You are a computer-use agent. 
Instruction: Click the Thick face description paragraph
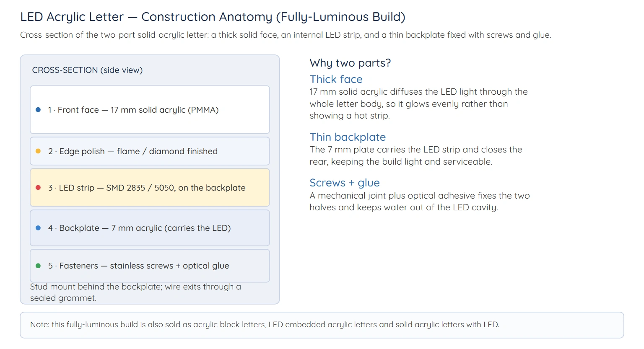(x=418, y=103)
